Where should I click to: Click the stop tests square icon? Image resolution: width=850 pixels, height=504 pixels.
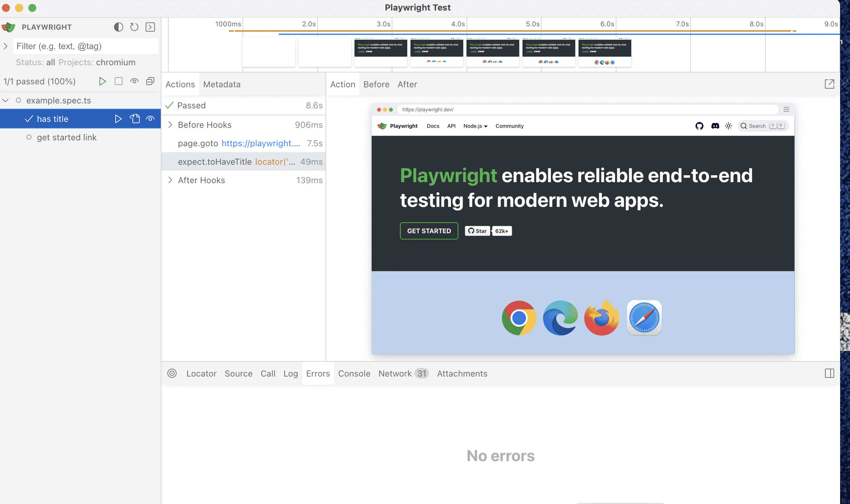(x=118, y=81)
